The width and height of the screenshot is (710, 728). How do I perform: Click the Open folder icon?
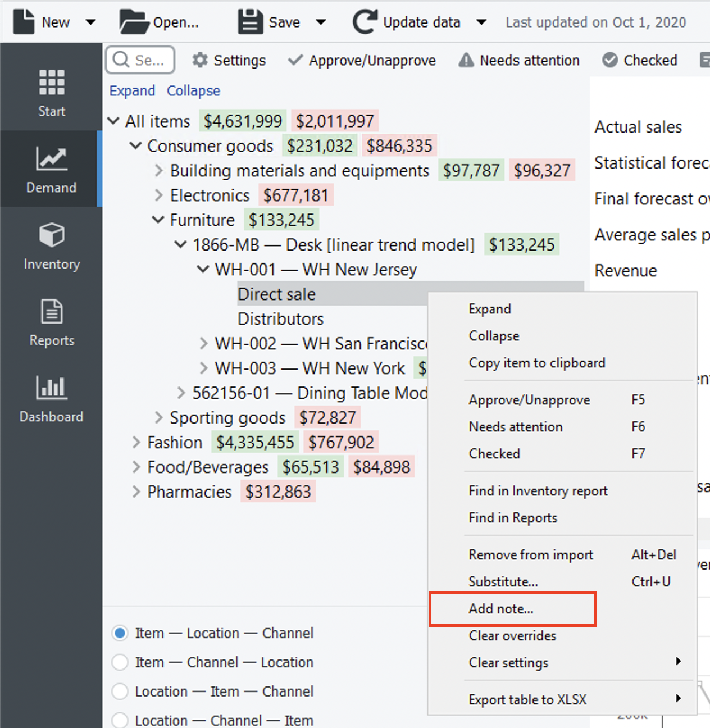pyautogui.click(x=134, y=22)
